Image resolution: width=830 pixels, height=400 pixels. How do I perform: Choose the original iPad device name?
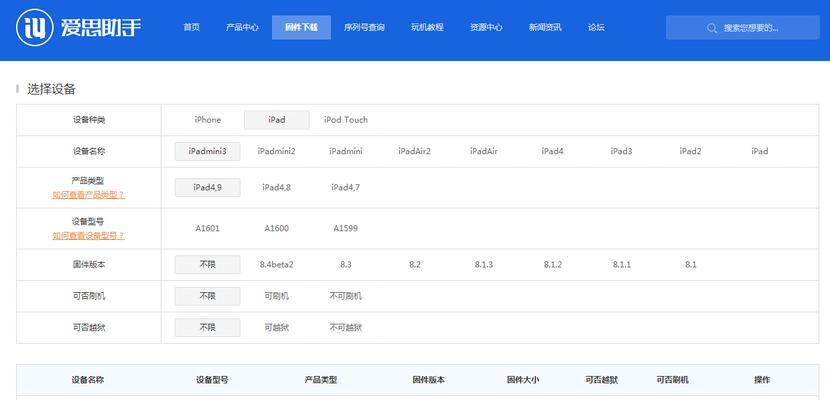[x=760, y=151]
